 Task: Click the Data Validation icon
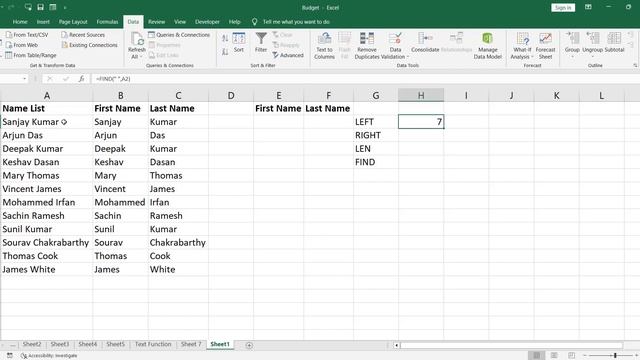(x=395, y=39)
